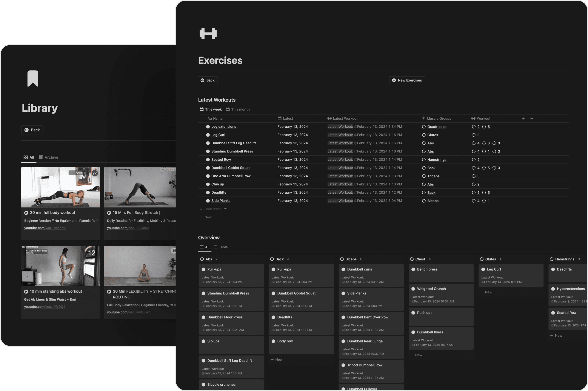588x391 pixels.
Task: Play the 15 Min Full Body Stretch video
Action: click(x=109, y=212)
